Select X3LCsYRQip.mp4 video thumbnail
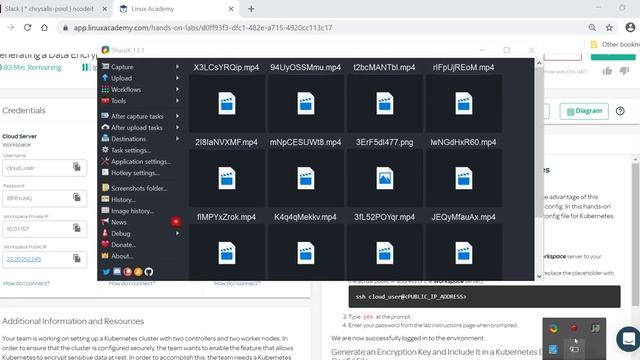 coord(227,103)
